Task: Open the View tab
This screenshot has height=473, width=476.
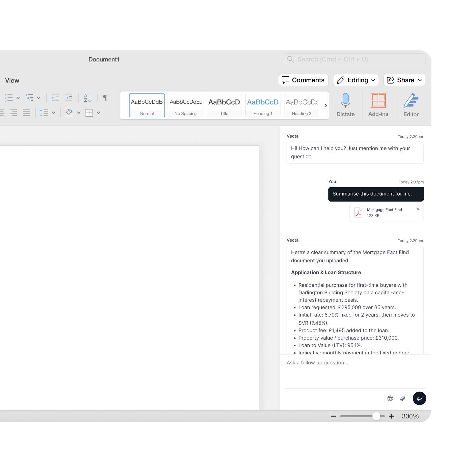Action: click(12, 80)
